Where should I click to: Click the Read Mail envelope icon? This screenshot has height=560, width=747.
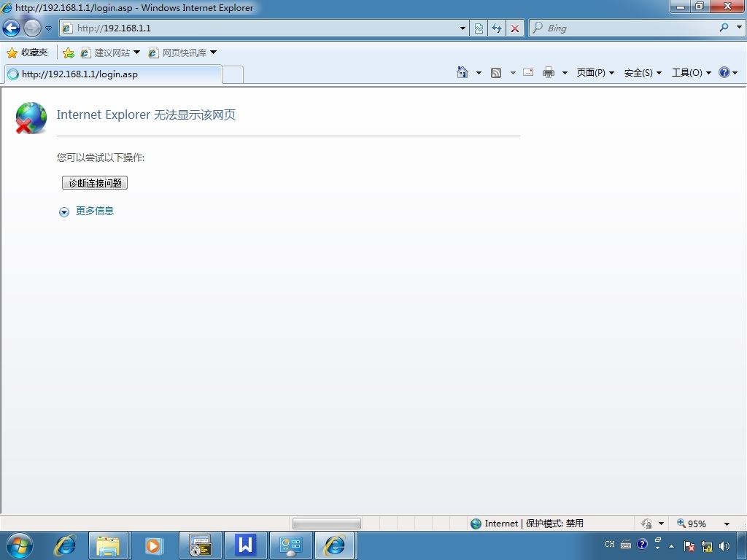coord(528,72)
